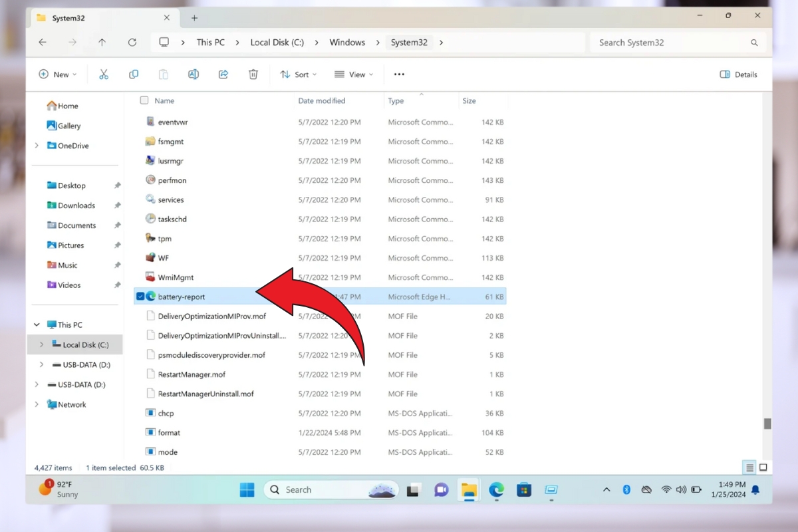Open Pictures quick access folder
Image resolution: width=798 pixels, height=532 pixels.
coord(65,245)
